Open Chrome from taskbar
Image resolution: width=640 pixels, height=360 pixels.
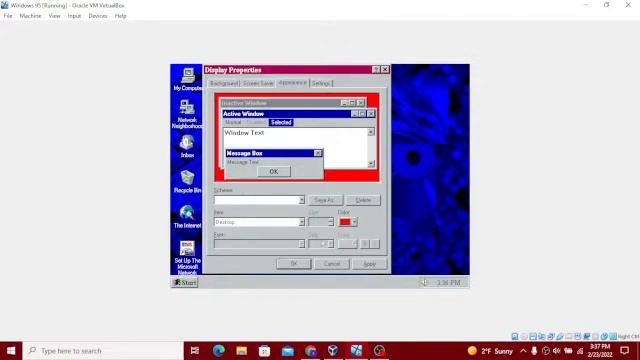(x=311, y=351)
